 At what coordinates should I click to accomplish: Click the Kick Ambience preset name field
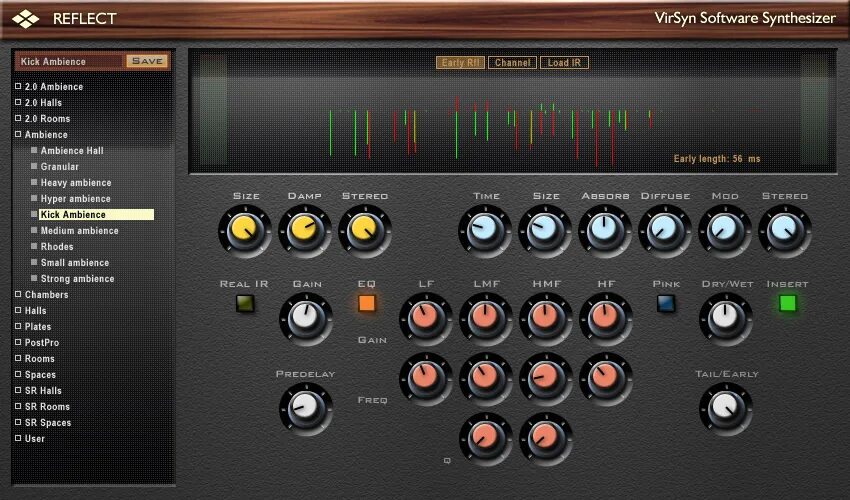click(x=69, y=61)
